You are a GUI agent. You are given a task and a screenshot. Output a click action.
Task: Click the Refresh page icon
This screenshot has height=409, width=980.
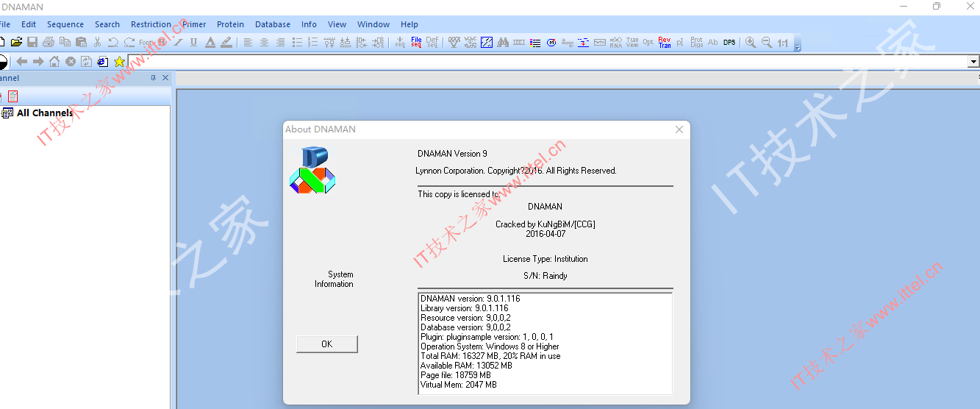[x=87, y=62]
